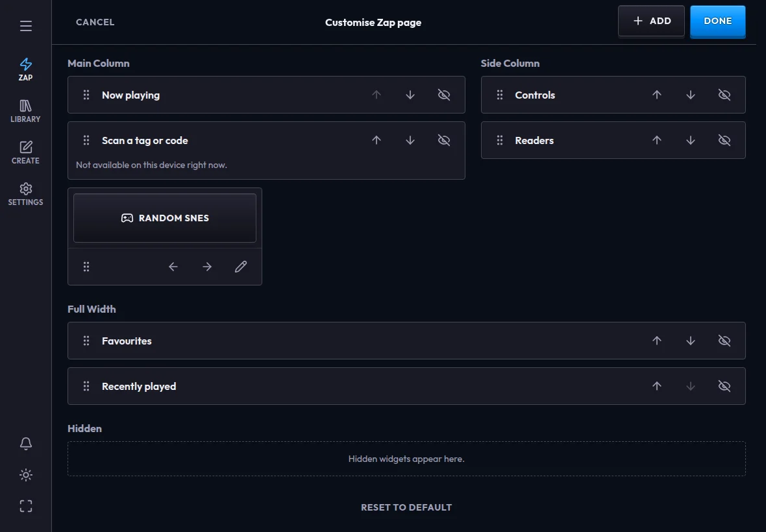766x532 pixels.
Task: Grab the Now playing drag handle
Action: 86,95
